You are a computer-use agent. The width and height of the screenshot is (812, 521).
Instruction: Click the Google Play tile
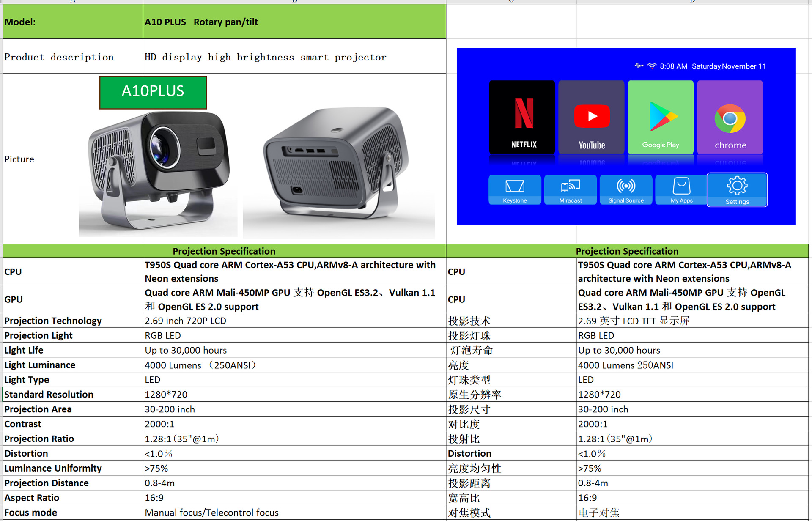point(661,117)
